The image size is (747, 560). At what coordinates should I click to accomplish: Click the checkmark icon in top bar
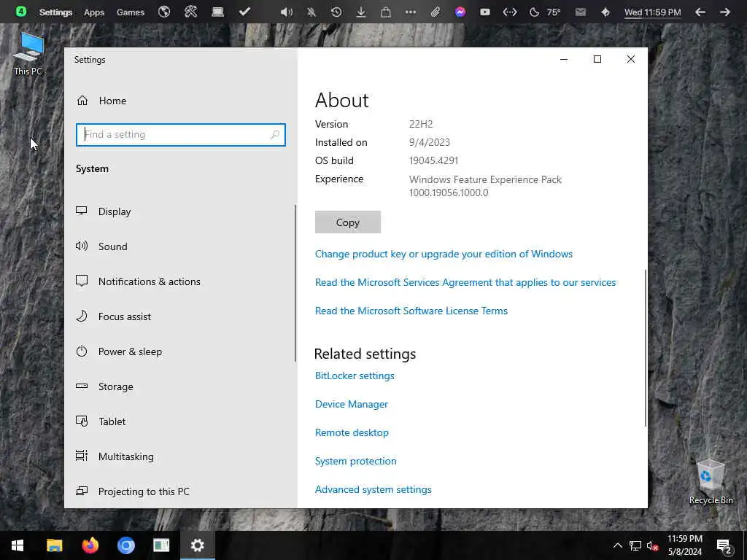pyautogui.click(x=244, y=12)
